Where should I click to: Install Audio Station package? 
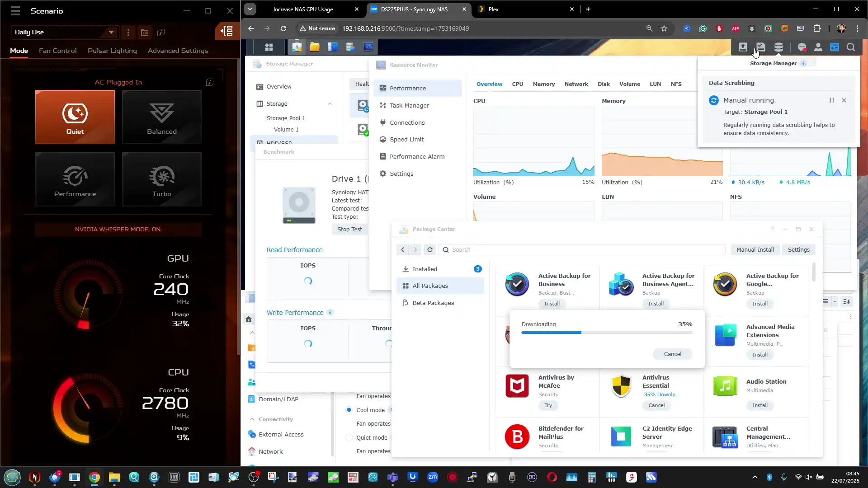[760, 405]
